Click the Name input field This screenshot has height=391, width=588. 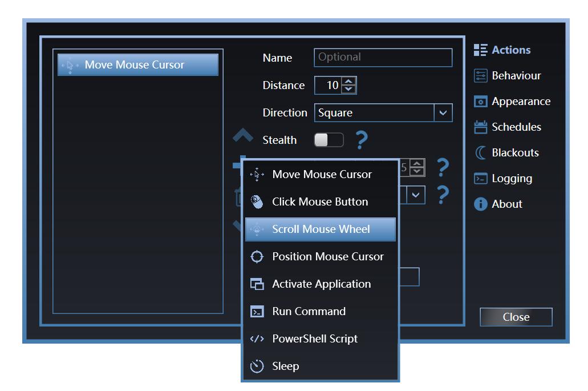coord(383,58)
